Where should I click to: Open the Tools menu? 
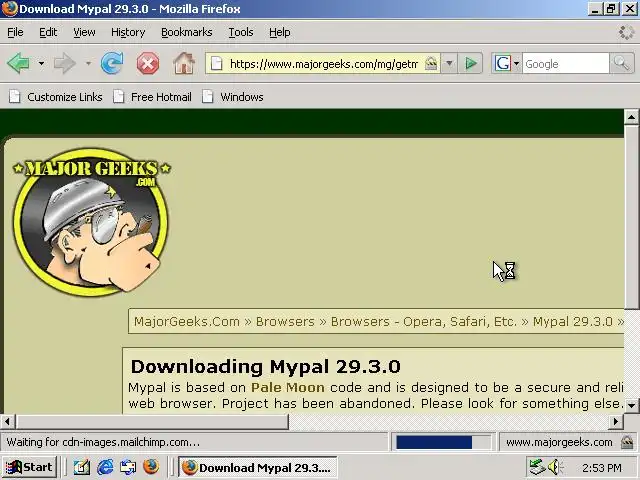coord(241,32)
